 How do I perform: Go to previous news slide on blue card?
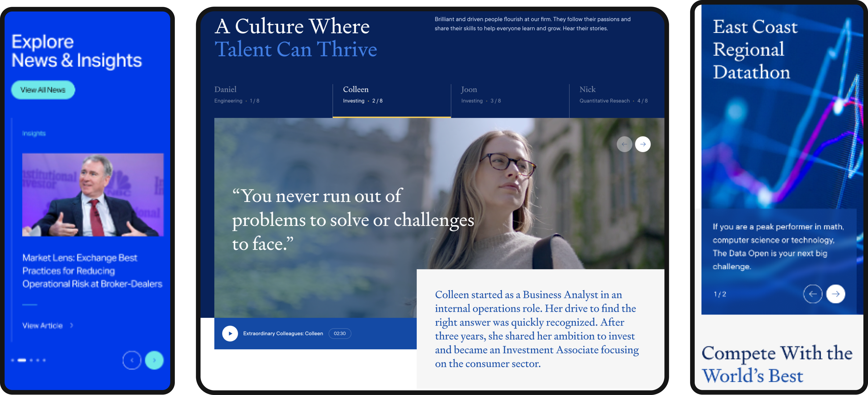[132, 360]
